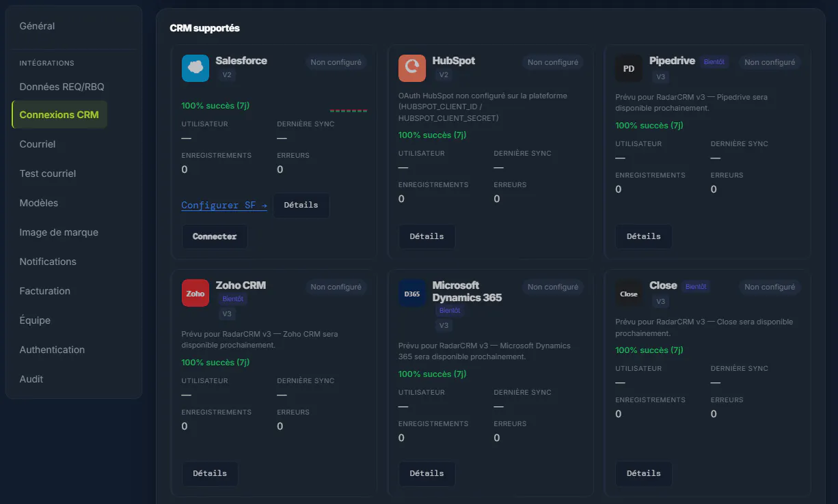The height and width of the screenshot is (504, 838).
Task: Click the Bientôt badge beside Close
Action: coord(695,287)
